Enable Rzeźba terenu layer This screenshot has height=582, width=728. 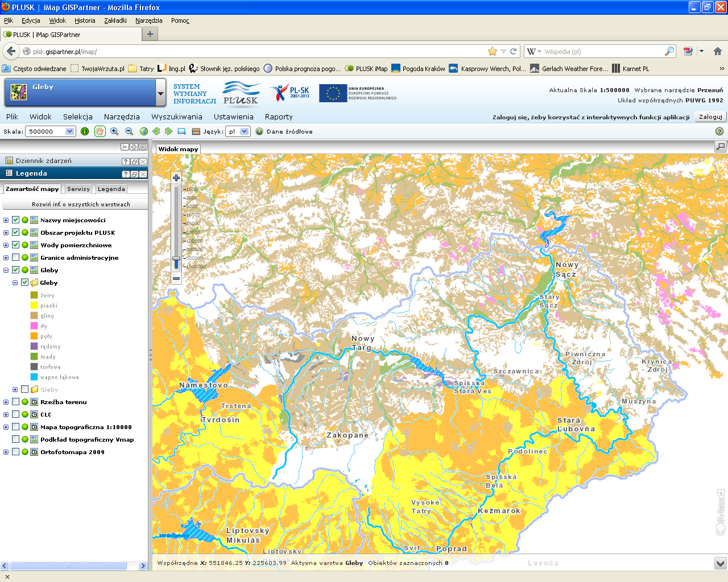coord(16,402)
